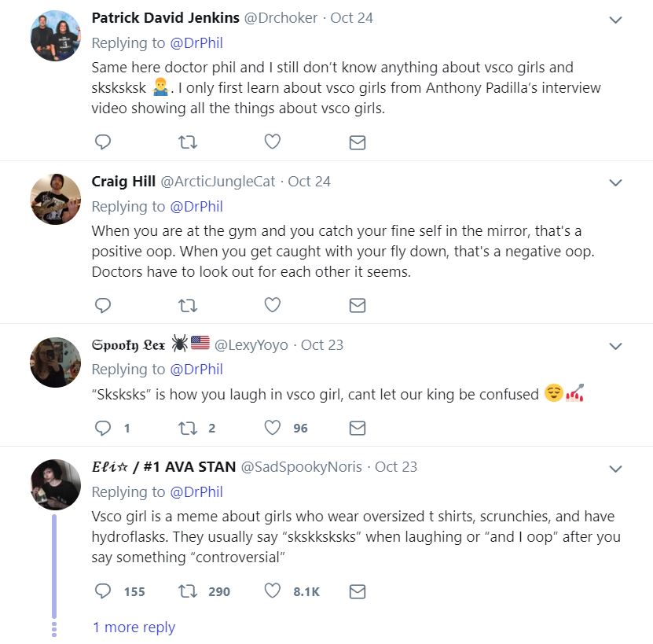The image size is (653, 644).
Task: Like Spoofy Lex's tweet with 96 likes
Action: (273, 428)
